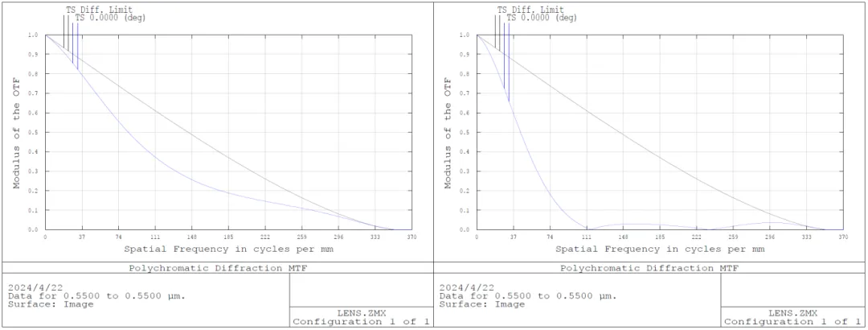Select "TS 0.0000 (deg)" legend in right plot
Viewport: 868px width, 330px height.
tap(541, 18)
